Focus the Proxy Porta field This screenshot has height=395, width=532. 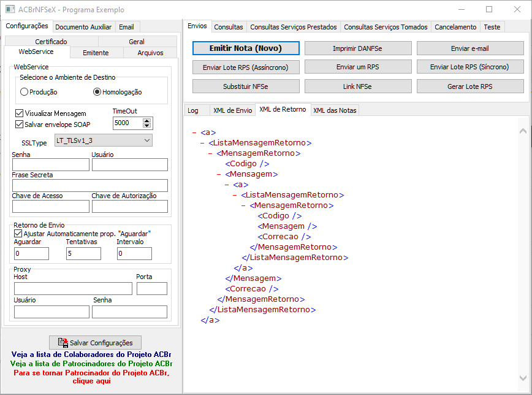[152, 288]
